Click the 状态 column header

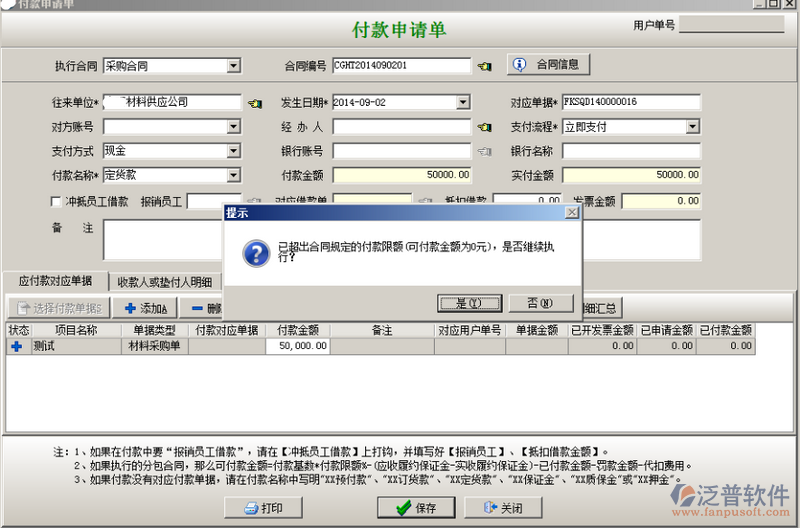[x=19, y=331]
